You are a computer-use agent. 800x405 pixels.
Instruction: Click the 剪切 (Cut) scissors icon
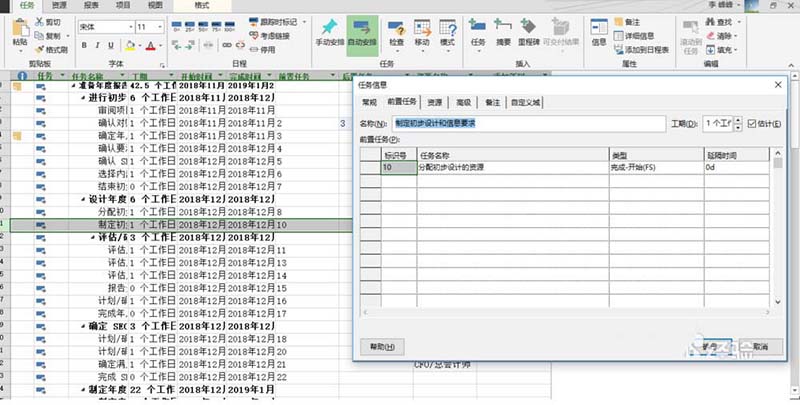point(39,22)
